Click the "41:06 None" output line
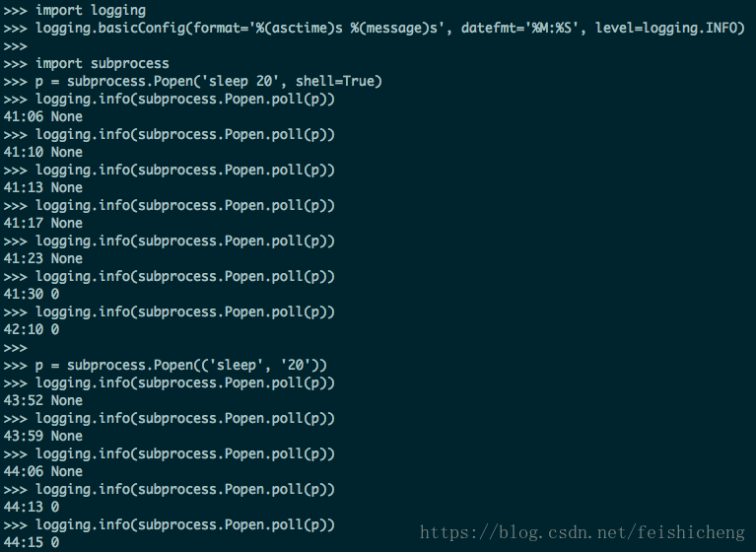 (43, 117)
